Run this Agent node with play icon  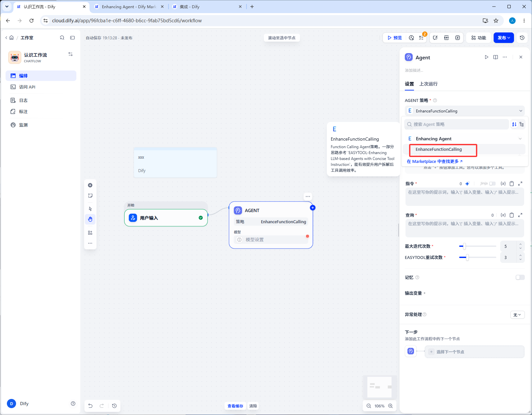[486, 57]
